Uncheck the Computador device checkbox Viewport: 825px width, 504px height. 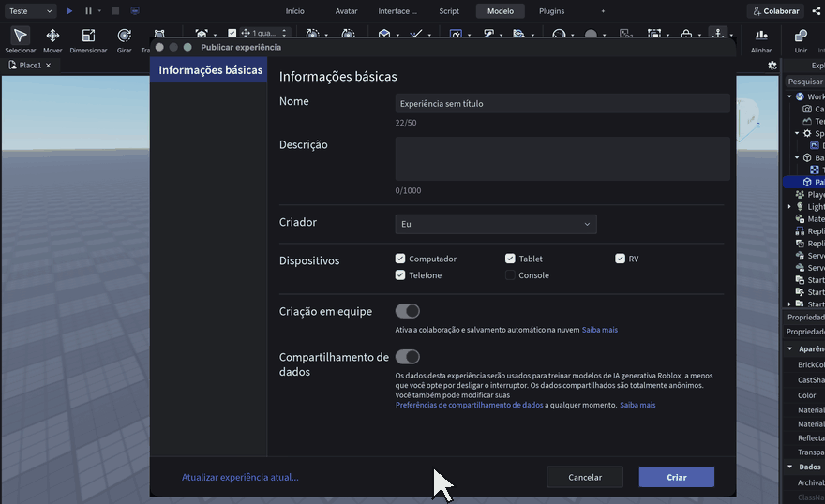(400, 259)
